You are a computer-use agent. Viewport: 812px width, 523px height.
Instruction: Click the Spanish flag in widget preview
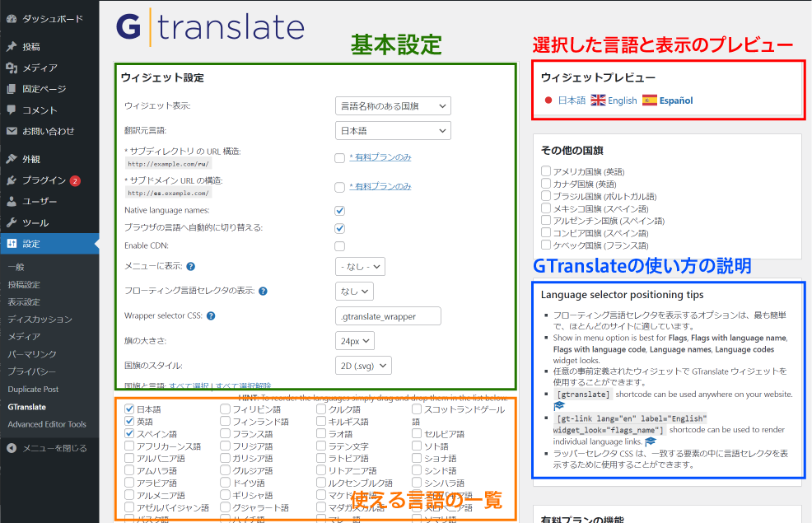point(650,100)
